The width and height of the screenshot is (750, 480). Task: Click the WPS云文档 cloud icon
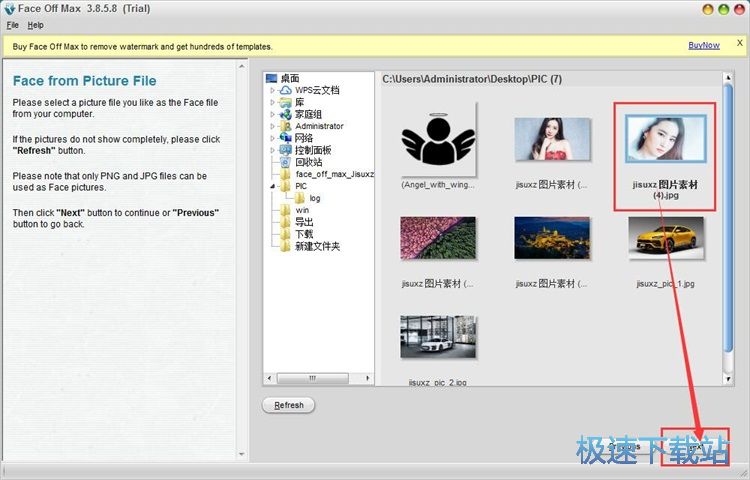click(286, 90)
